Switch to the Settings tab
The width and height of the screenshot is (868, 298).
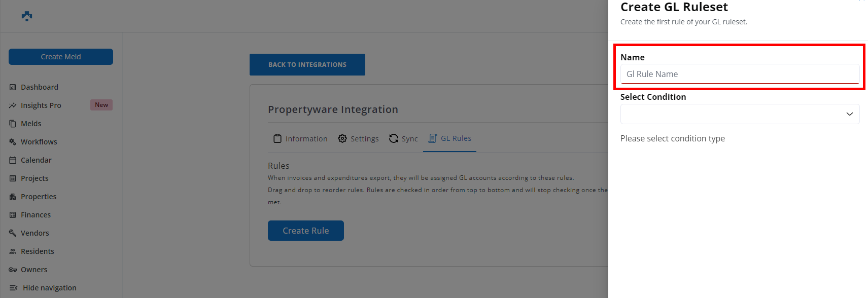[358, 139]
